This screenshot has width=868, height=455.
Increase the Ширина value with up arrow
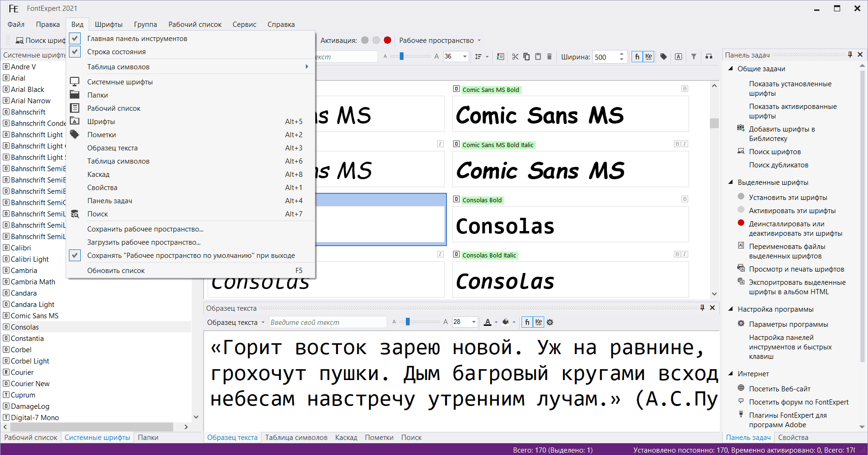pos(622,54)
